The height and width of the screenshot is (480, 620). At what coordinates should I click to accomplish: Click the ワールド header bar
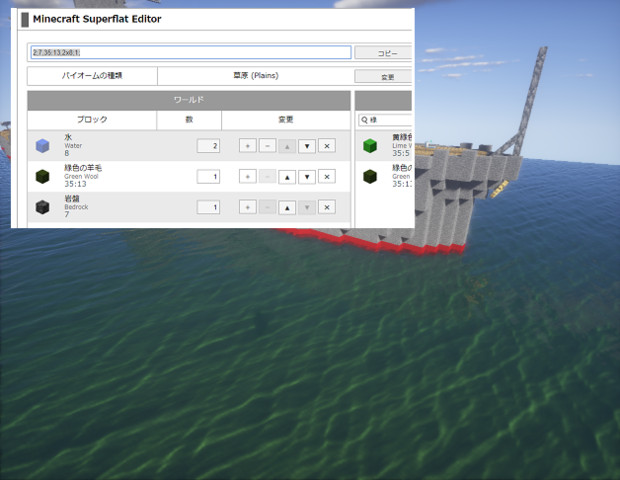[x=189, y=100]
